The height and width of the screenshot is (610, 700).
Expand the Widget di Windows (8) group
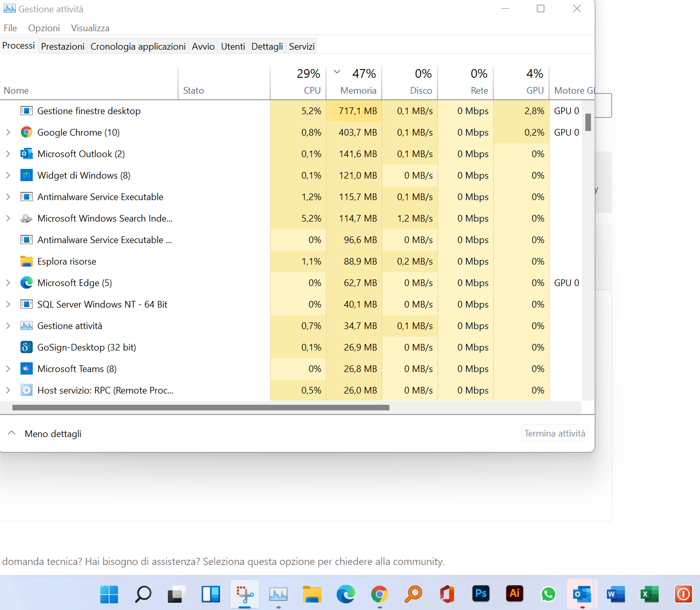8,176
